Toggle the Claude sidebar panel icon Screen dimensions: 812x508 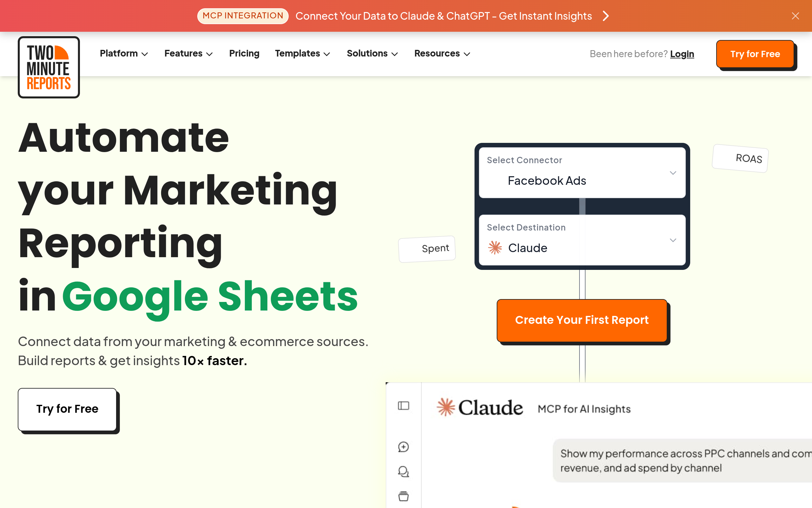[x=403, y=406]
